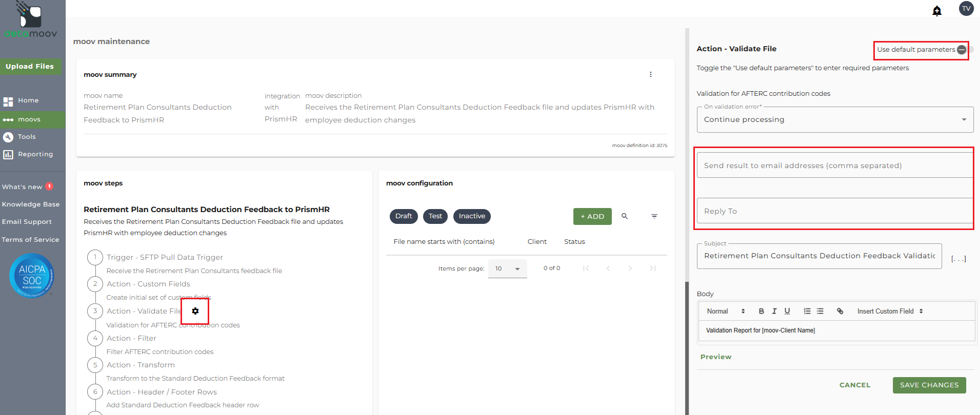Screen dimensions: 980x415
Task: Open the Validate File step settings gear
Action: pos(195,311)
